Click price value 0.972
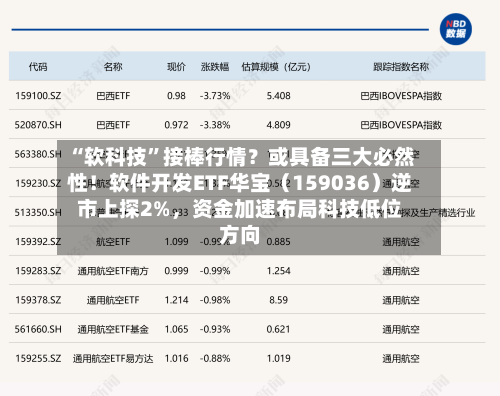Viewport: 500px width, 396px height. tap(176, 125)
